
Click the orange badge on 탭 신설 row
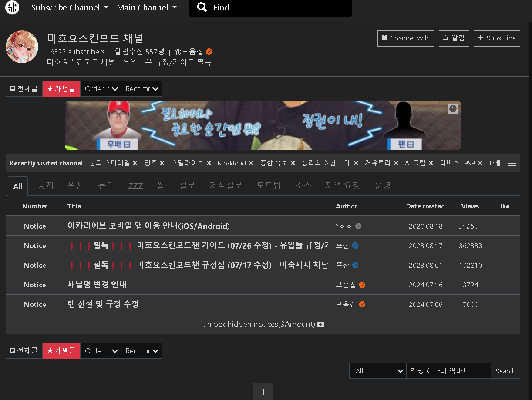(362, 305)
